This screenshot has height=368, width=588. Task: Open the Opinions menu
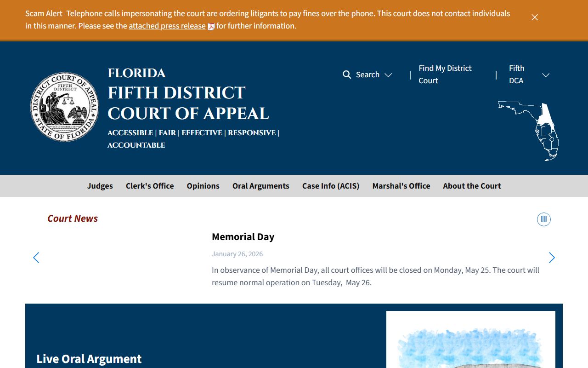[x=203, y=186]
